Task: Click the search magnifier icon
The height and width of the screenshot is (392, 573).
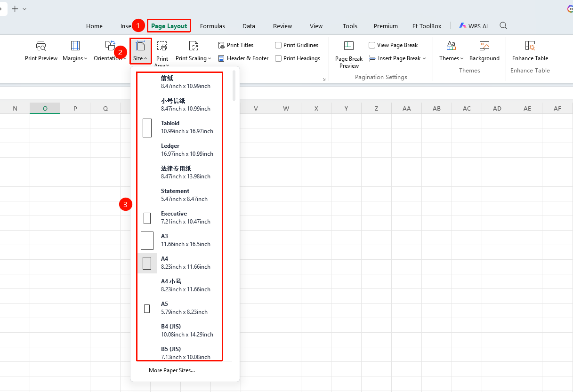Action: pyautogui.click(x=503, y=25)
